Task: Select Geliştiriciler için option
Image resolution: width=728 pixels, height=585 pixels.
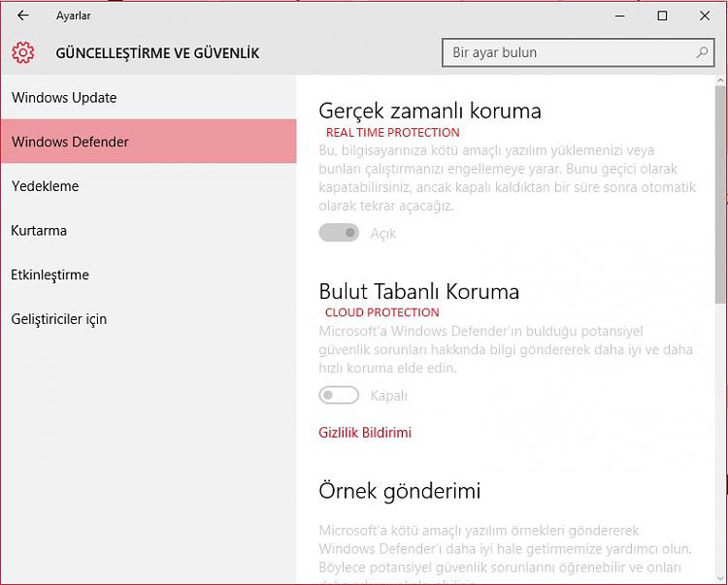Action: pos(149,319)
